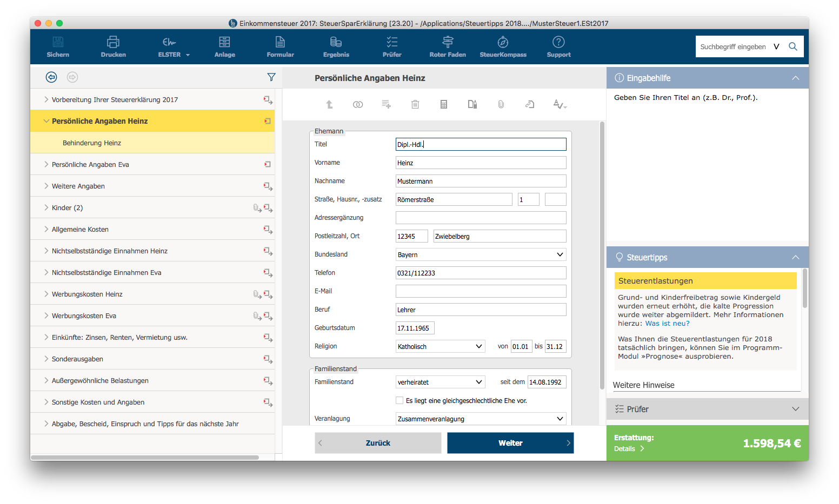Open Behinderung Heinz sub-item
Viewport: 839px width, 504px height.
92,143
